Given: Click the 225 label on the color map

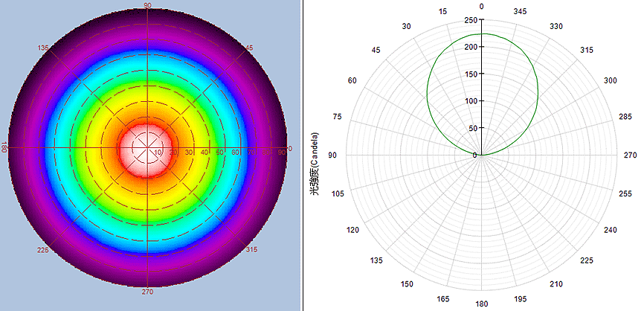Looking at the screenshot, I should click(43, 250).
